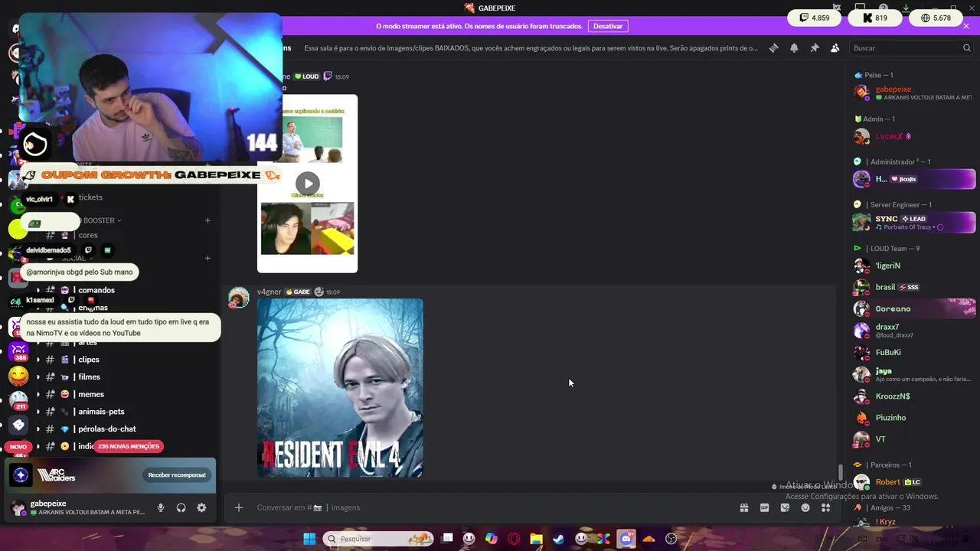Viewport: 980px width, 551px height.
Task: Open the sticker picker
Action: (785, 507)
